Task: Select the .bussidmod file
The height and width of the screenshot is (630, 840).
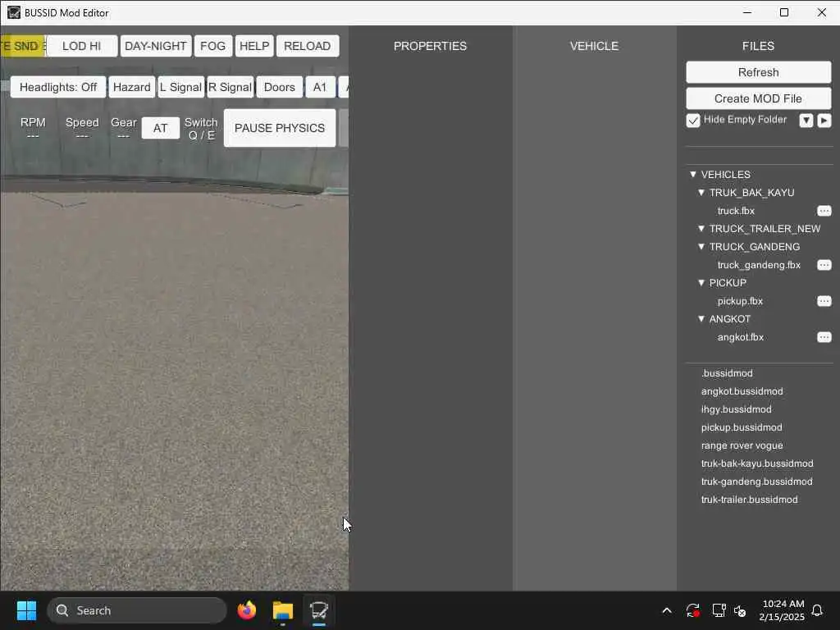Action: click(727, 373)
